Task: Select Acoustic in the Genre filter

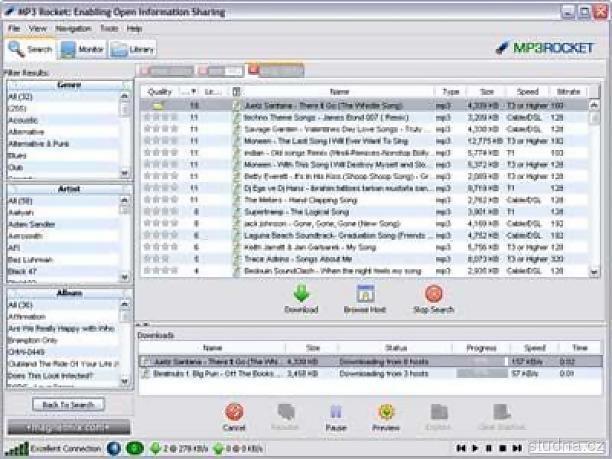Action: [22, 119]
